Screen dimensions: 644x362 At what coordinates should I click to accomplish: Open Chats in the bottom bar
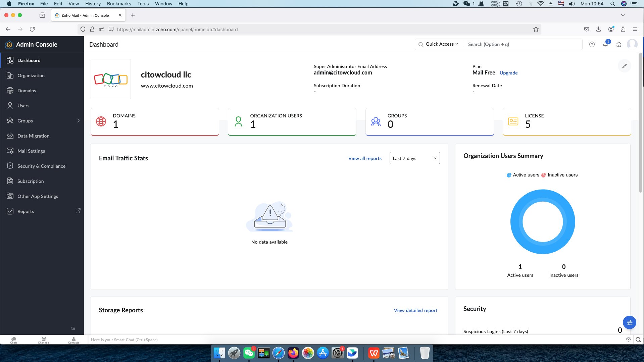click(14, 340)
